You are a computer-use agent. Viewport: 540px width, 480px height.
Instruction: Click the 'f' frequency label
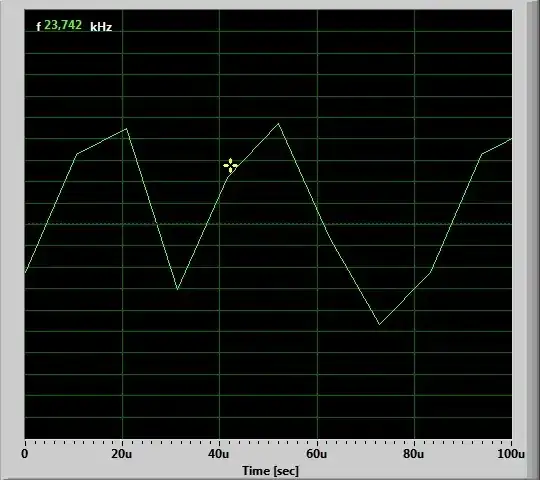(x=39, y=27)
